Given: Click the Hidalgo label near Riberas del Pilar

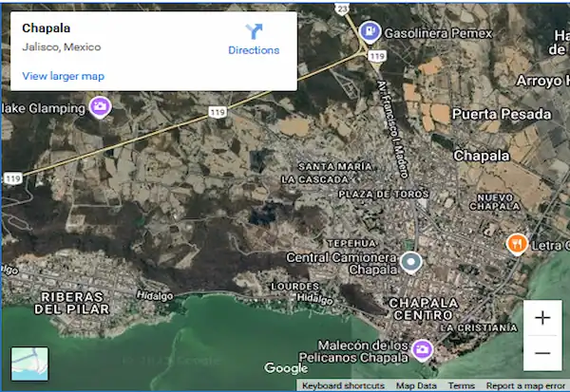Looking at the screenshot, I should [155, 295].
